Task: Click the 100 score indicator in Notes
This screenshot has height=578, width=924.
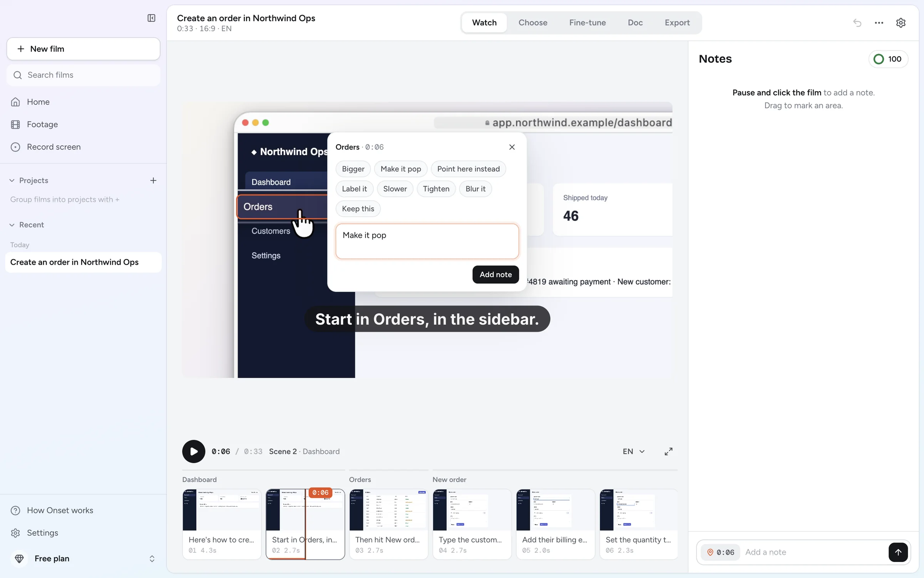Action: click(889, 59)
